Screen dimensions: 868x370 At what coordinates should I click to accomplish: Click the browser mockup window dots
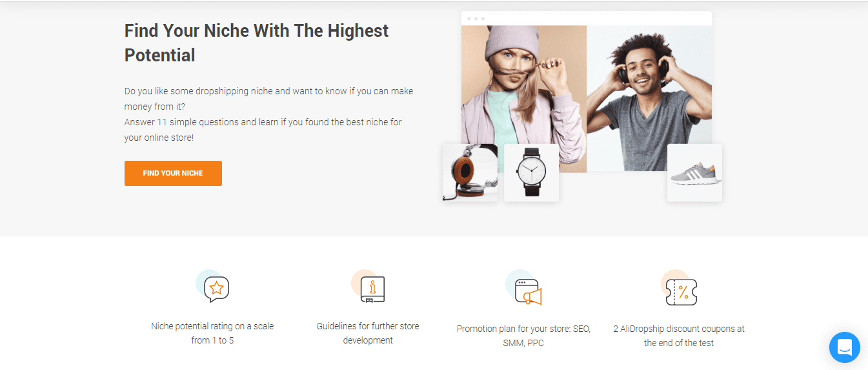coord(476,19)
